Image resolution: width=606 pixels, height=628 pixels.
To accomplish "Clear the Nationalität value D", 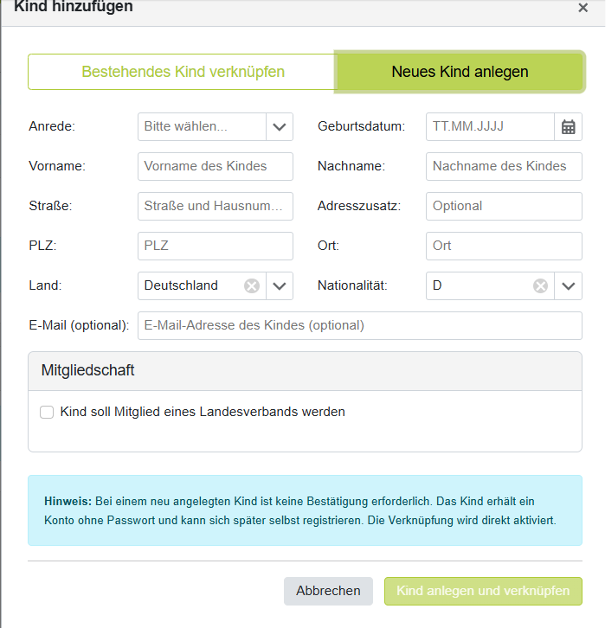I will pos(540,286).
